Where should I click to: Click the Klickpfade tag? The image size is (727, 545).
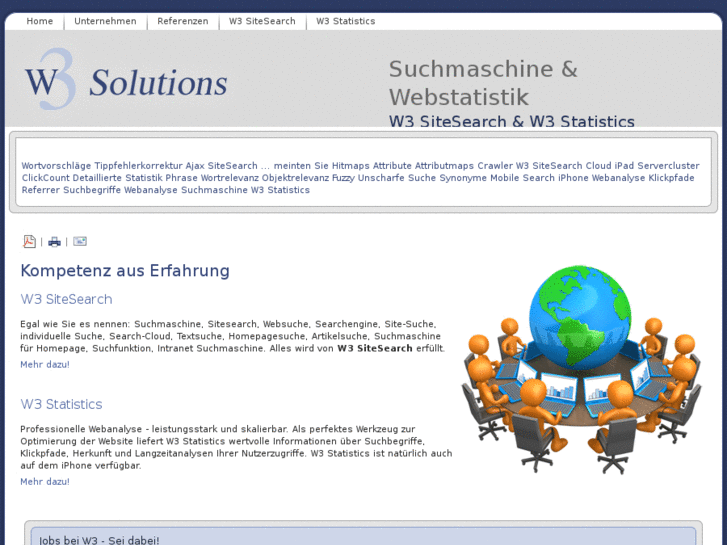[x=671, y=178]
